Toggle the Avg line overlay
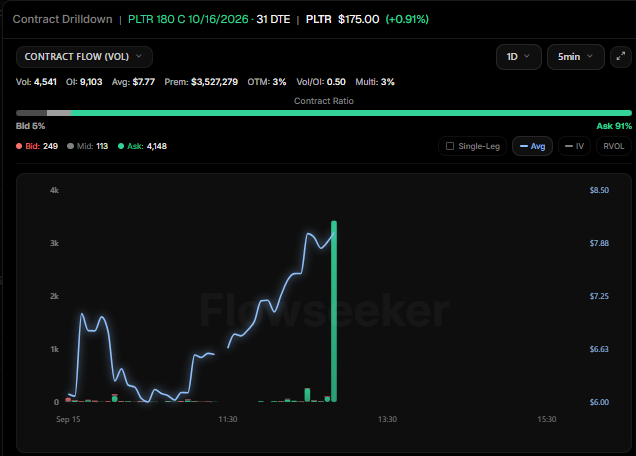Image resolution: width=636 pixels, height=456 pixels. (533, 146)
